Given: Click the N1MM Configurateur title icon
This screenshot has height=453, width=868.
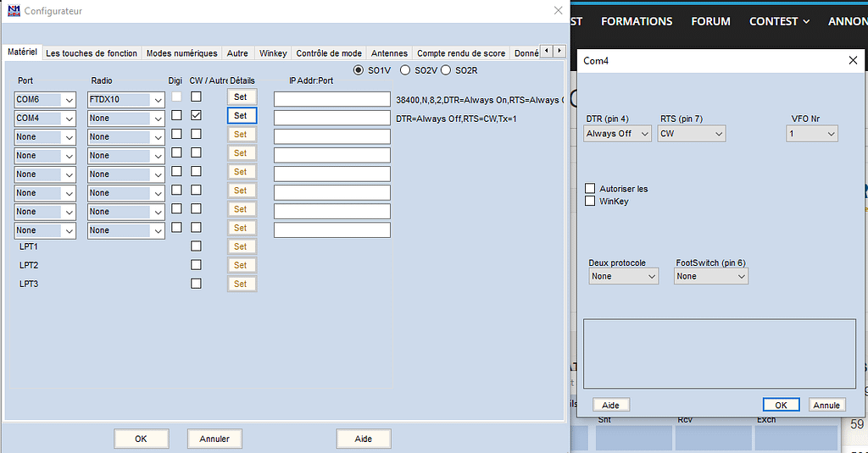Looking at the screenshot, I should (x=14, y=10).
